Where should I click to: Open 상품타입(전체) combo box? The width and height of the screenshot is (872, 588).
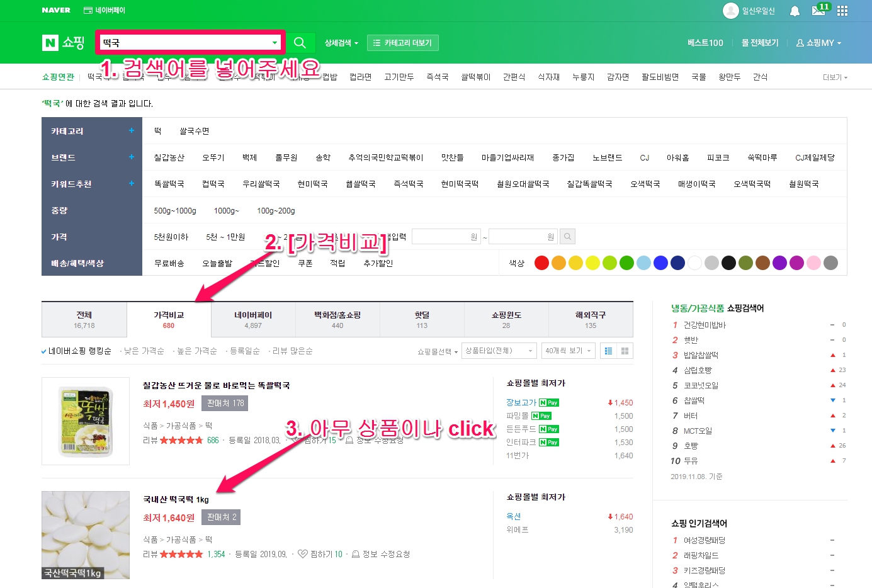(499, 351)
